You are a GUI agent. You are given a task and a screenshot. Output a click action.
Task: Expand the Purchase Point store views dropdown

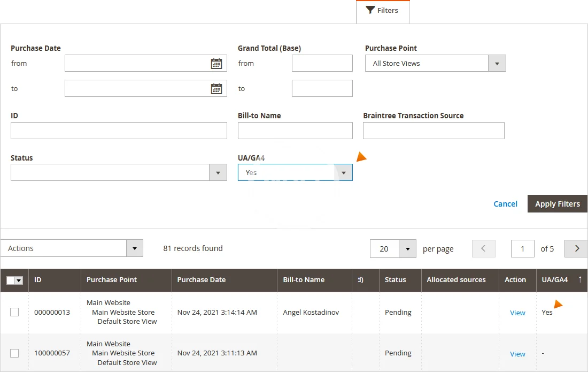[497, 64]
